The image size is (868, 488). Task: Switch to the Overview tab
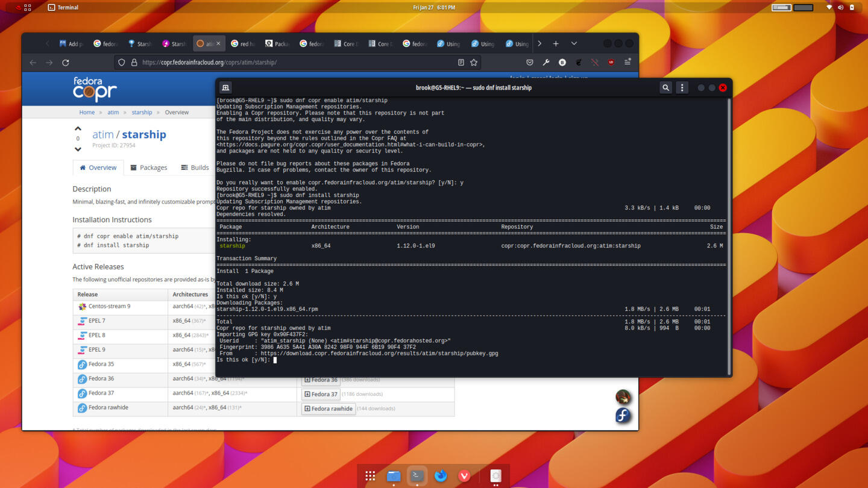[x=98, y=167]
